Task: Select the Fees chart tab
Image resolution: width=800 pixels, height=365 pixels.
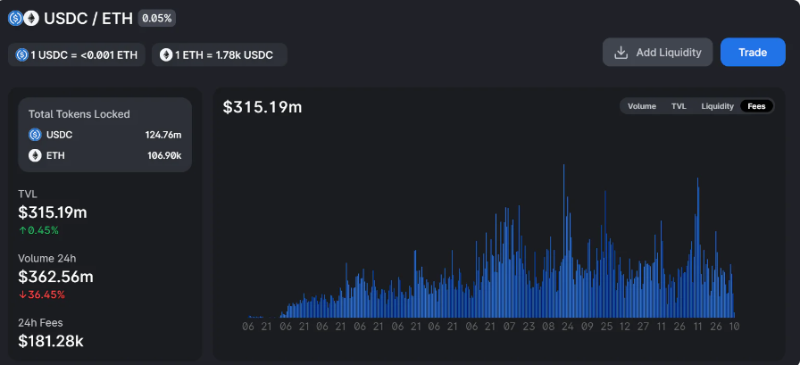Action: click(757, 106)
